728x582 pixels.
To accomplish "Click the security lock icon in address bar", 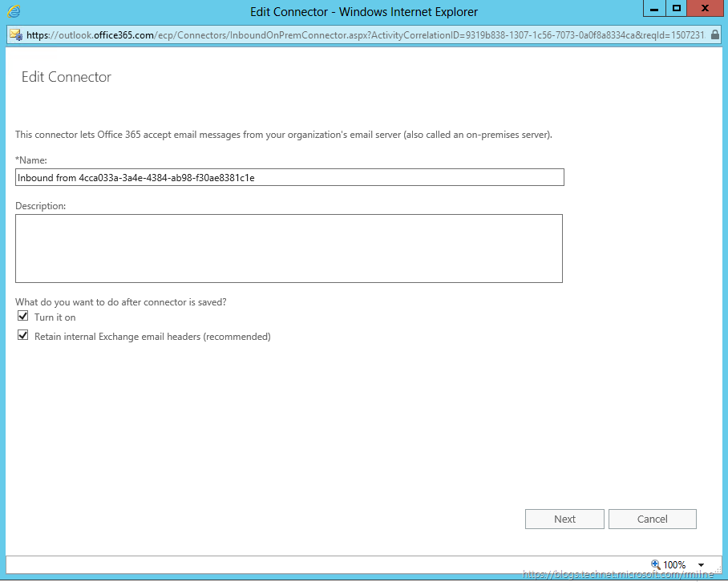I will coord(715,35).
